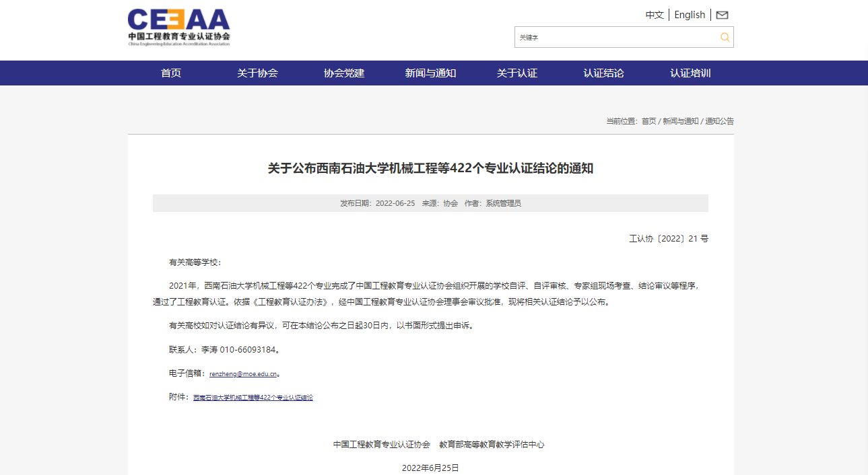Open the 认证结论 menu

[x=603, y=73]
